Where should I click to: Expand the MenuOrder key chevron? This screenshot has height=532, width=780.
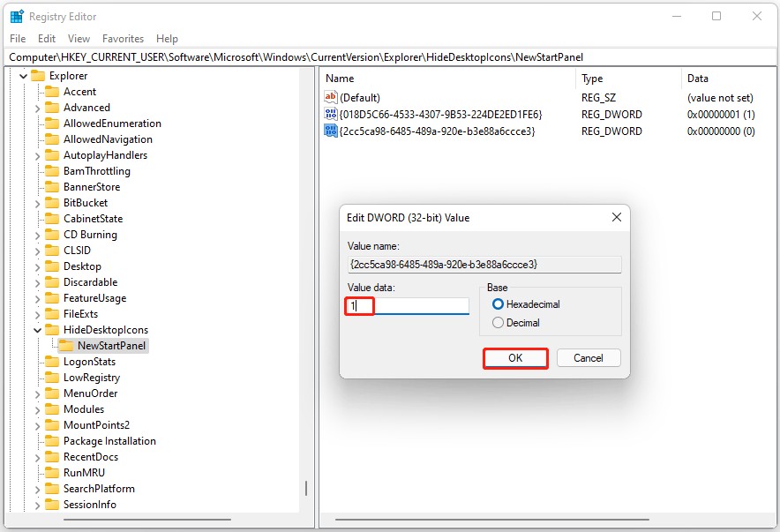pos(37,393)
